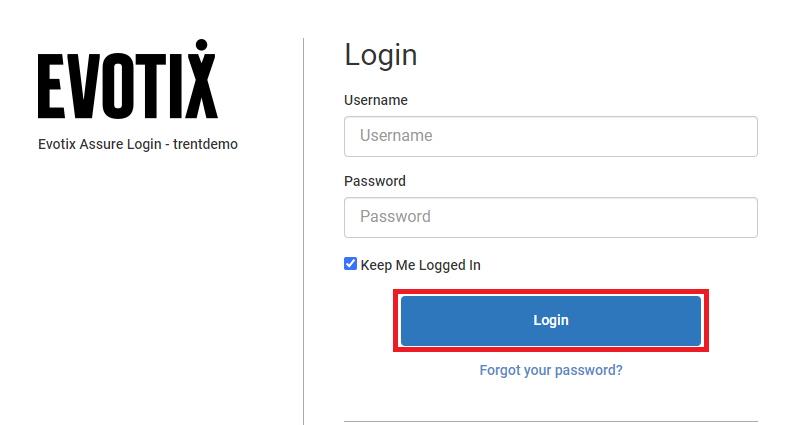Click the Login heading text
Image resolution: width=795 pixels, height=425 pixels.
(380, 55)
